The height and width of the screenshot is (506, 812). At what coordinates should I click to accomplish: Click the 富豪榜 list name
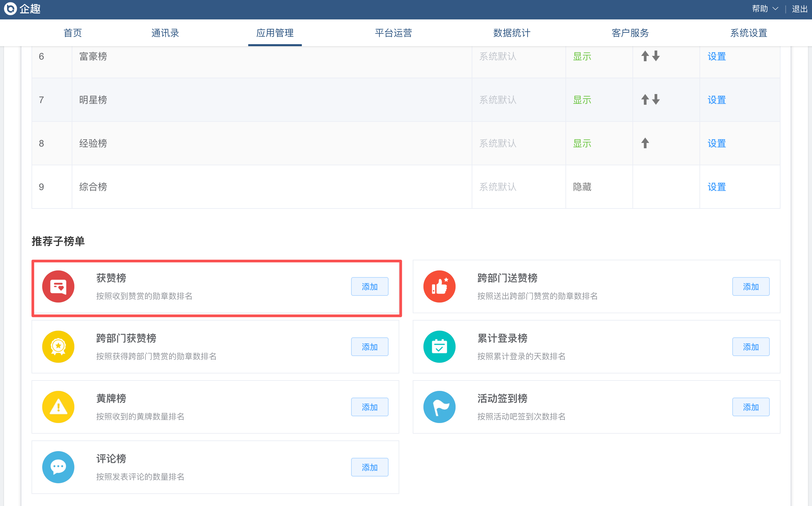tap(93, 56)
